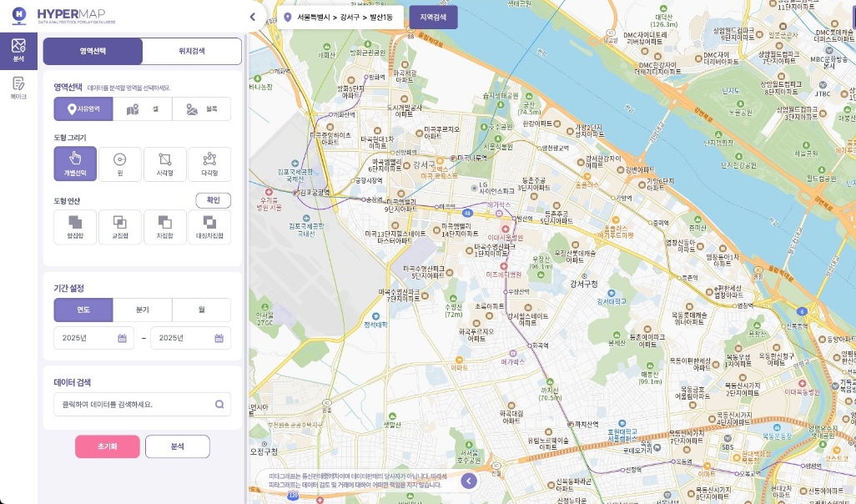Switch area selection to 셀 mode
This screenshot has width=856, height=504.
[x=143, y=109]
